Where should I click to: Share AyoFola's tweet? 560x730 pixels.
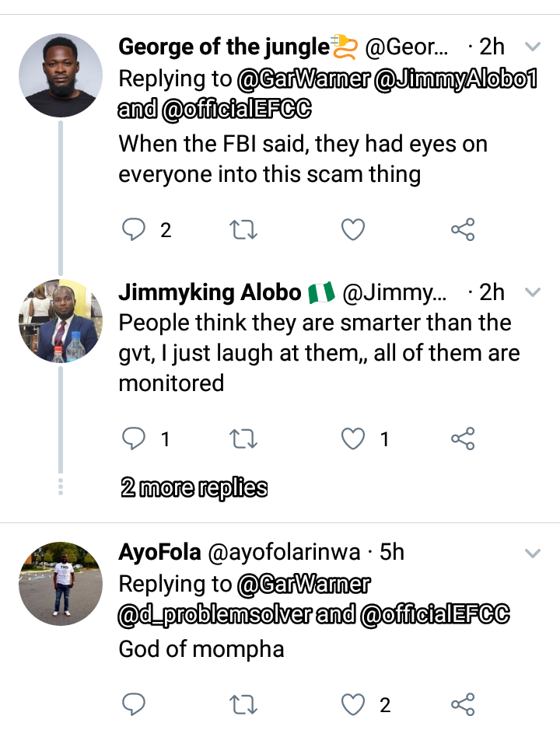tap(463, 705)
